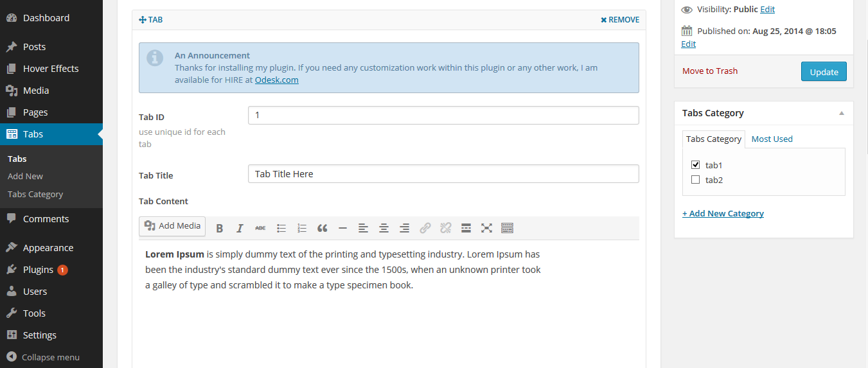Screen dimensions: 868x368
Task: Open the Plugins menu item
Action: (x=38, y=270)
